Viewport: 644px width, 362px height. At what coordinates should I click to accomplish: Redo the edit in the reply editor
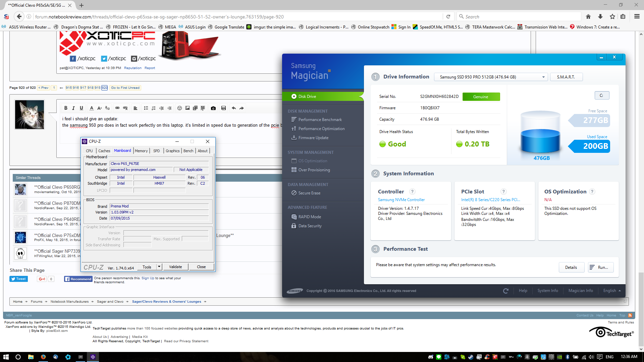click(x=241, y=108)
